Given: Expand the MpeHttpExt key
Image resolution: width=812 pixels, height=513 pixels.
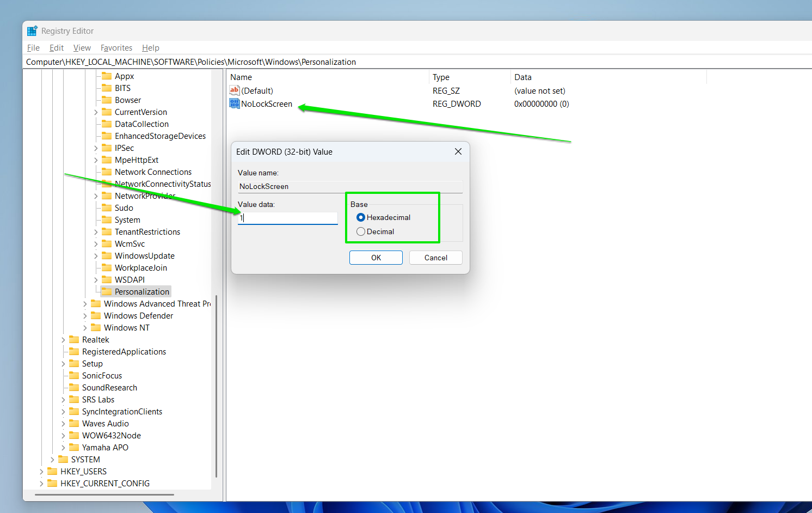Looking at the screenshot, I should pyautogui.click(x=96, y=160).
